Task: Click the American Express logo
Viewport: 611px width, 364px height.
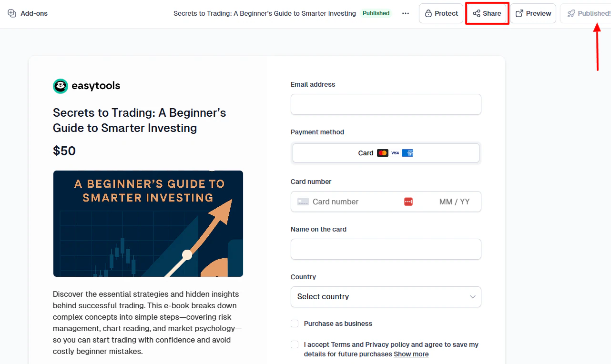Action: click(x=407, y=153)
